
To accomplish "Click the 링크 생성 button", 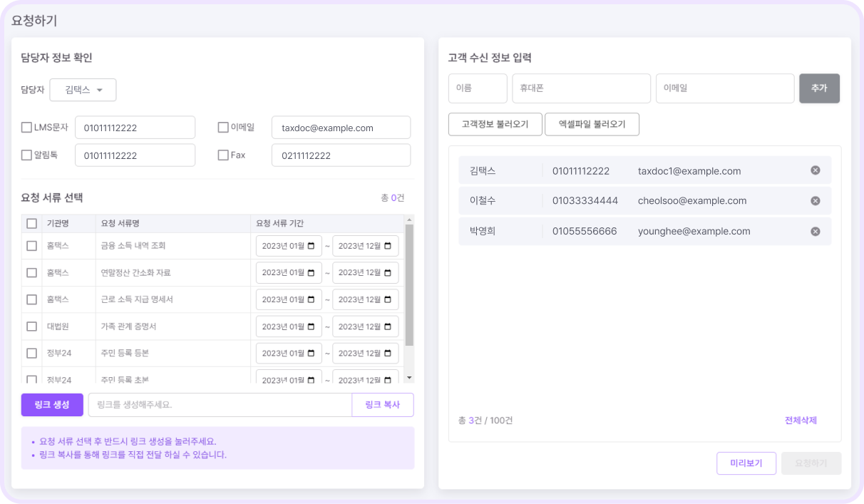I will [x=52, y=405].
